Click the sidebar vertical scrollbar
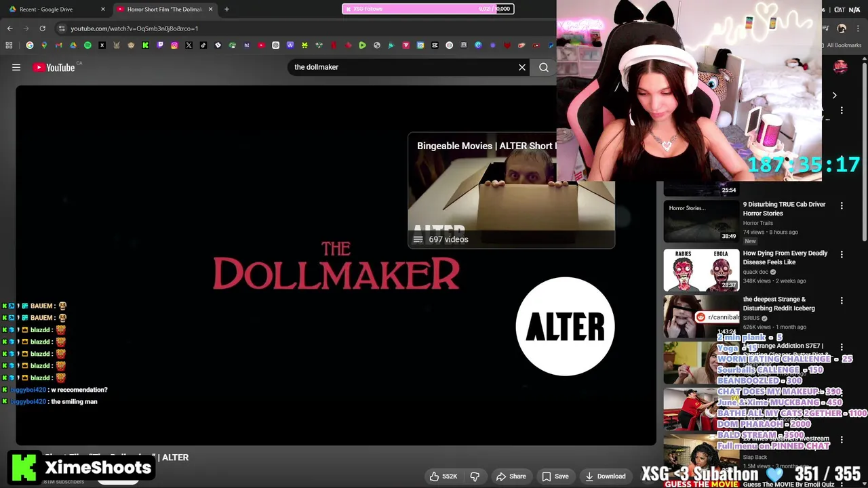The image size is (868, 488). [x=864, y=152]
